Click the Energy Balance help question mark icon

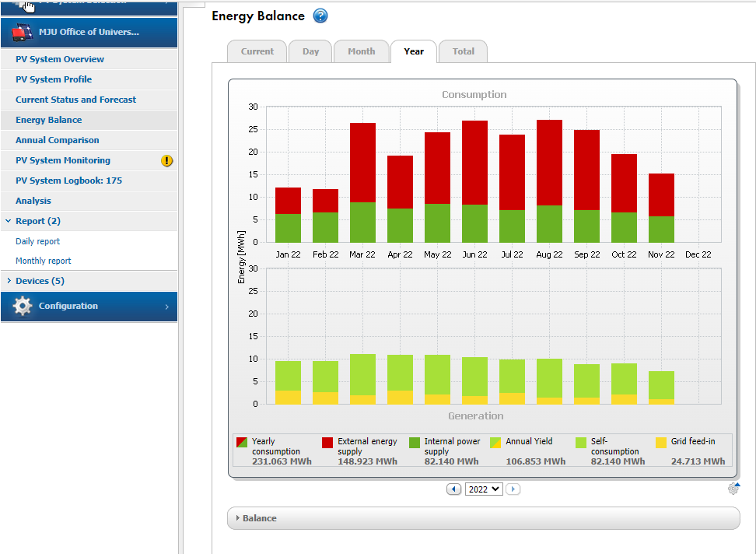tap(320, 16)
